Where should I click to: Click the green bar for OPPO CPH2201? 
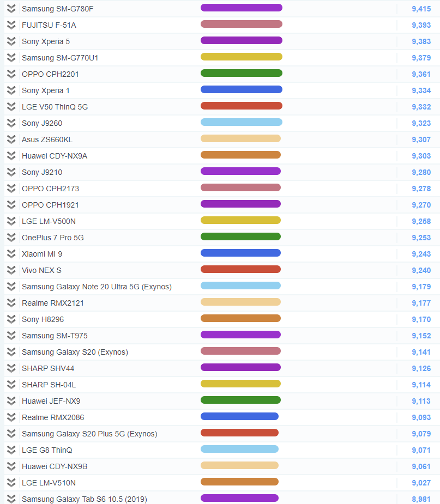click(242, 74)
